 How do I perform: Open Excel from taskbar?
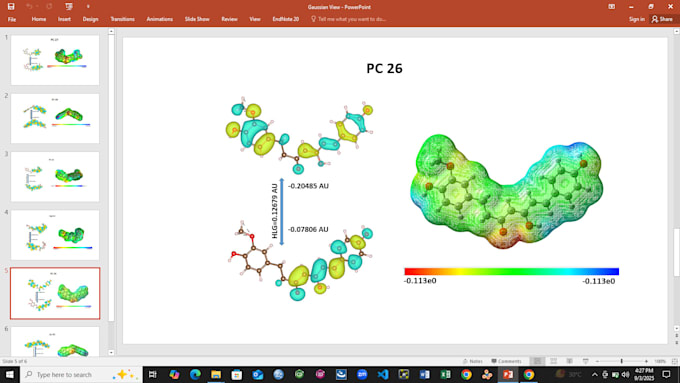[445, 374]
